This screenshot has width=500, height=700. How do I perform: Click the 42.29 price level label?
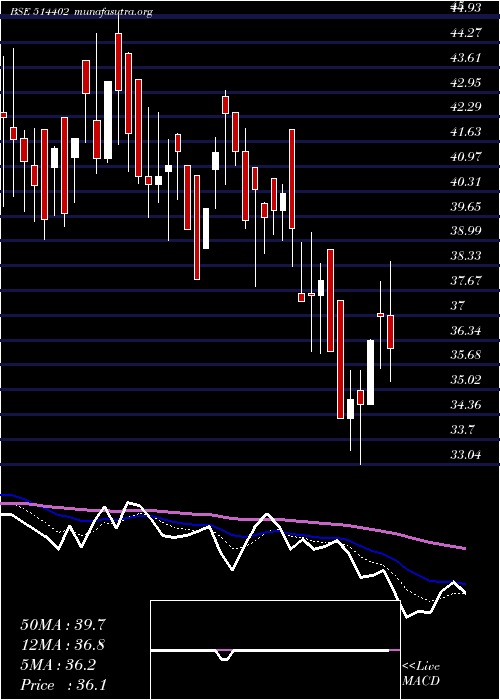[467, 107]
